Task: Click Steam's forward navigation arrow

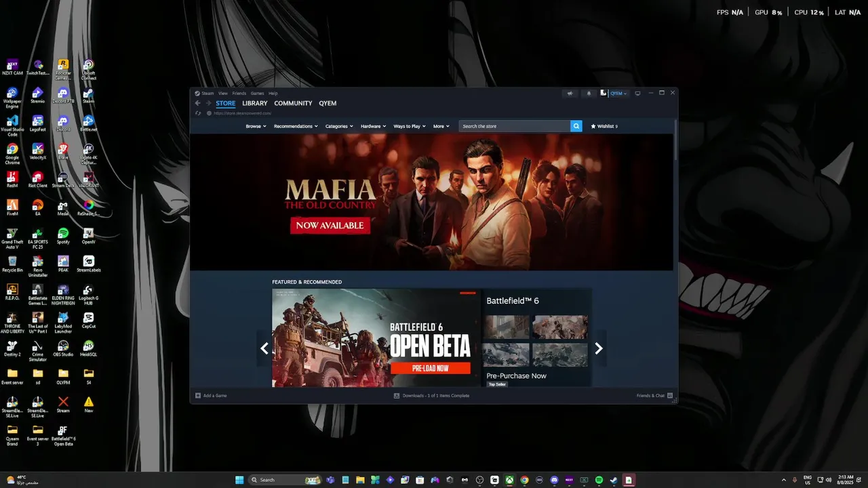Action: pyautogui.click(x=208, y=103)
